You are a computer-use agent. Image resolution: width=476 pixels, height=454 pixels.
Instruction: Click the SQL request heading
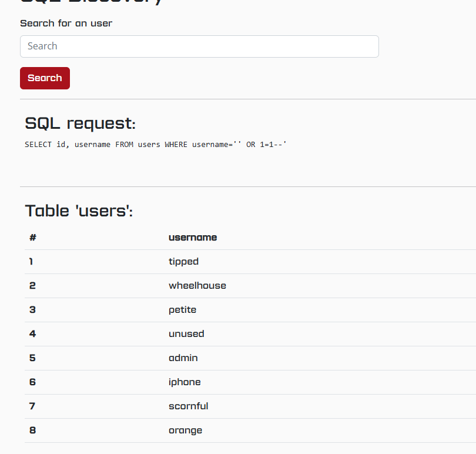80,123
